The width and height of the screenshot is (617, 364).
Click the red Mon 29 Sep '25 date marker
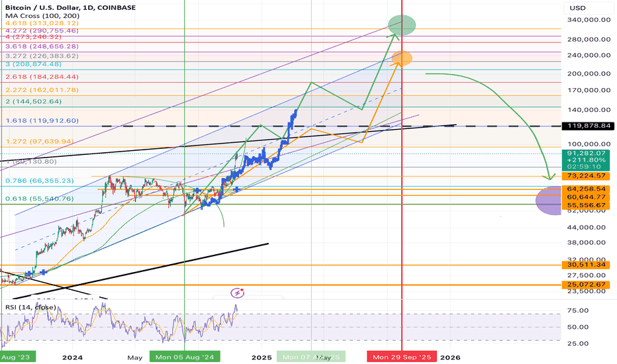(402, 357)
